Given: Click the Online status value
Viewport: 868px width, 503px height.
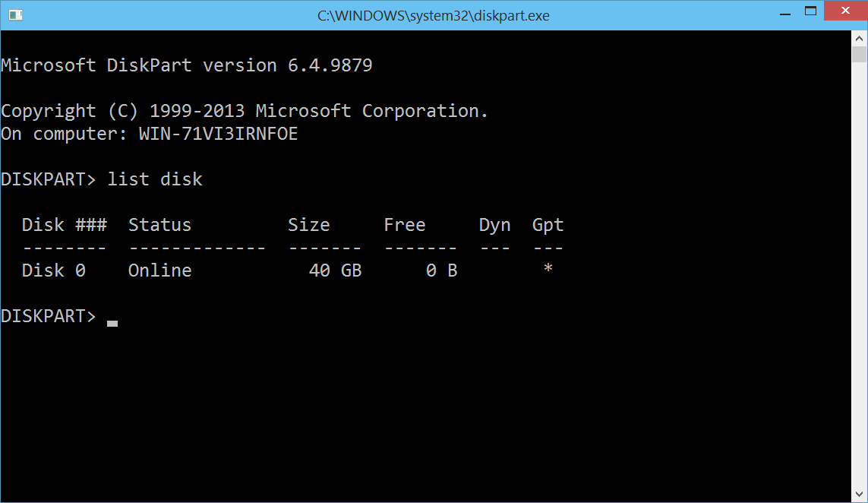Looking at the screenshot, I should coord(159,270).
